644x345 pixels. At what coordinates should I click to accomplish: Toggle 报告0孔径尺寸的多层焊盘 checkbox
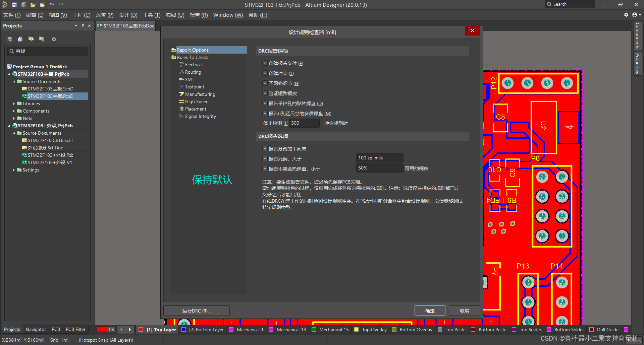click(x=265, y=113)
